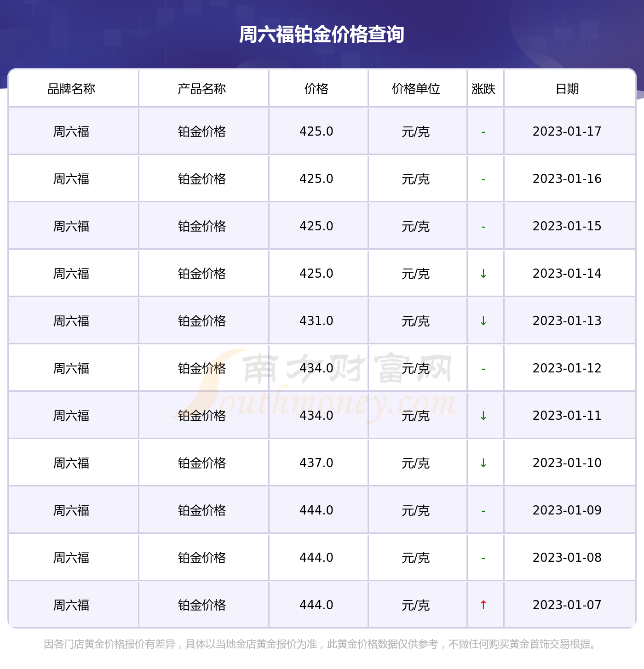Screen dimensions: 644x669
Task: Click 元/克 in the 2023-01-13 row
Action: (416, 321)
